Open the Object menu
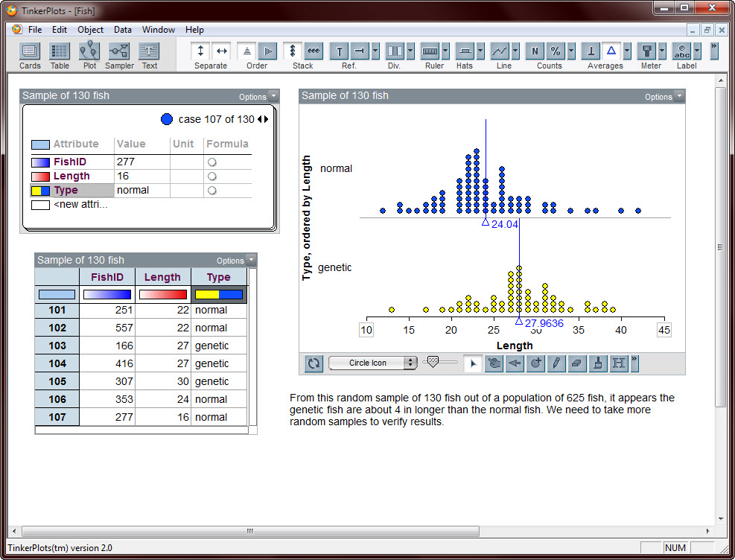 click(x=90, y=30)
